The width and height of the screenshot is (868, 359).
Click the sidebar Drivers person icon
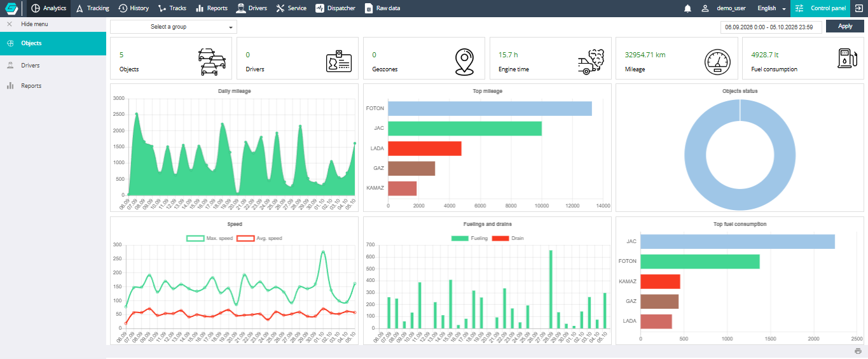tap(10, 66)
